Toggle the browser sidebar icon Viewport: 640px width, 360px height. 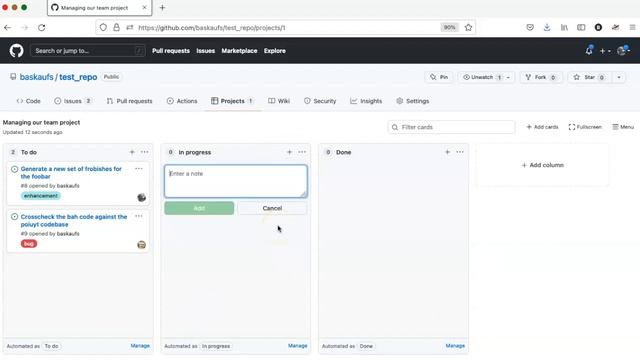tap(581, 27)
